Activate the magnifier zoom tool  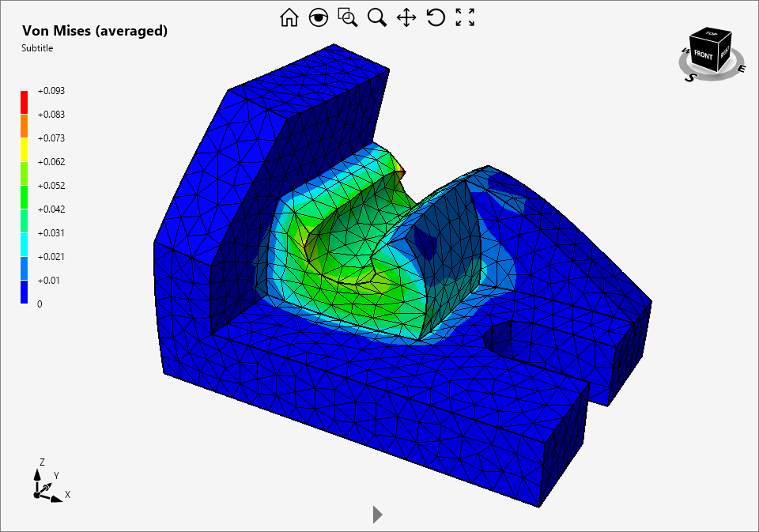(376, 17)
